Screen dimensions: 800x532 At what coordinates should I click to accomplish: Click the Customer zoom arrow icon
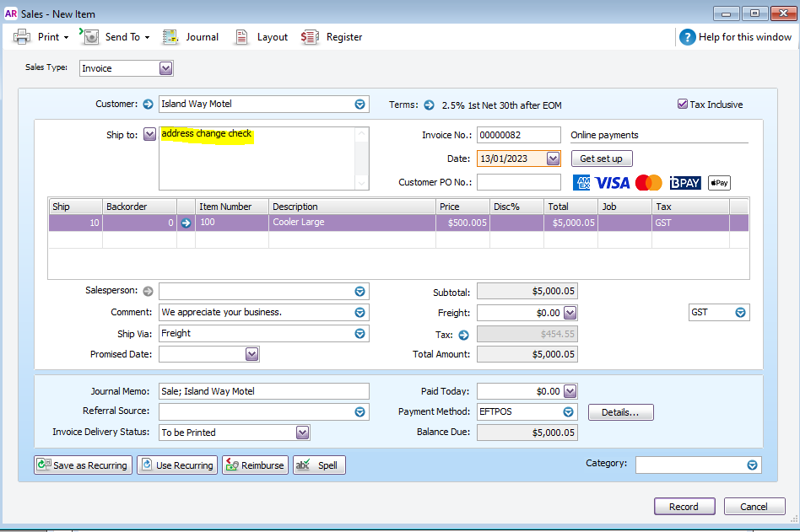tap(149, 105)
